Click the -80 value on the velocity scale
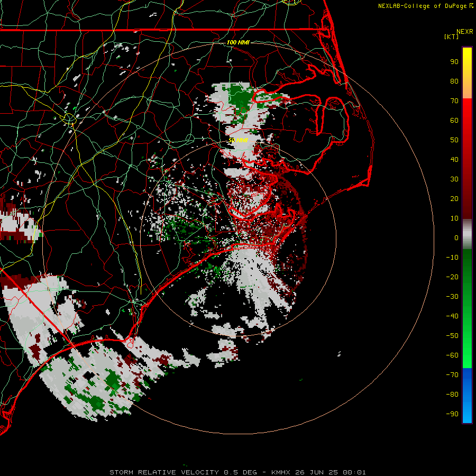 click(452, 395)
